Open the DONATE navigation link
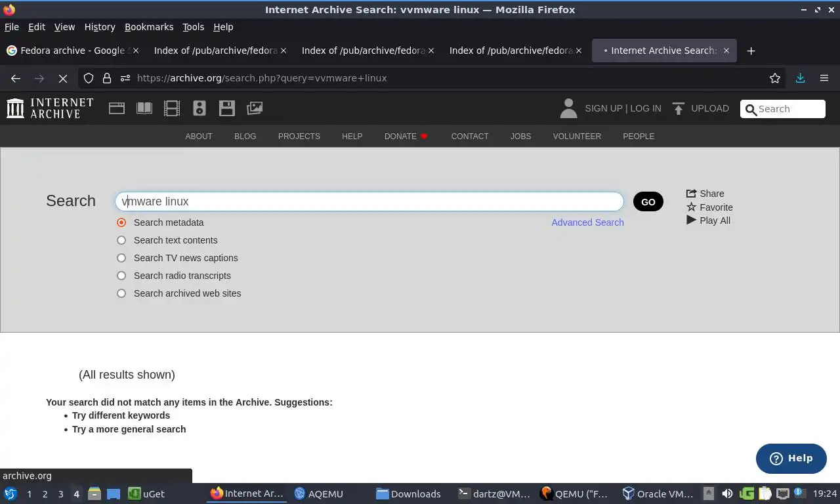 coord(406,136)
